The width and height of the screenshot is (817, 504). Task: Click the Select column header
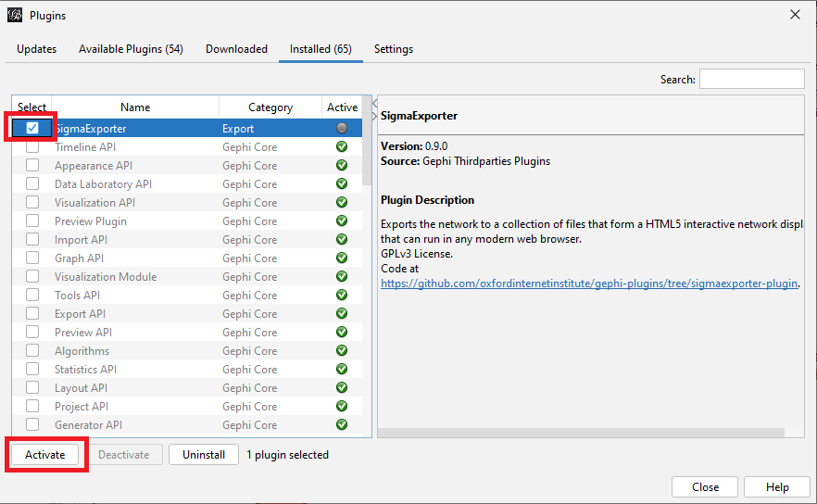coord(31,107)
